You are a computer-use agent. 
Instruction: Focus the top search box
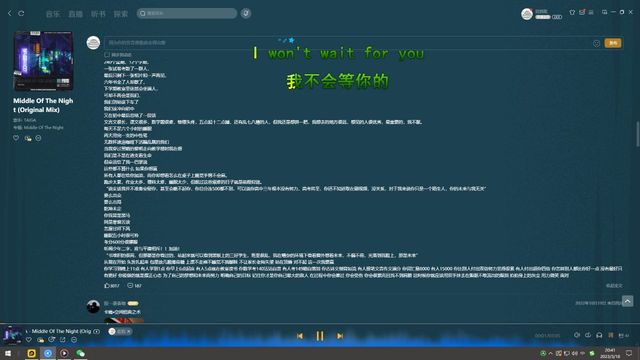187,13
